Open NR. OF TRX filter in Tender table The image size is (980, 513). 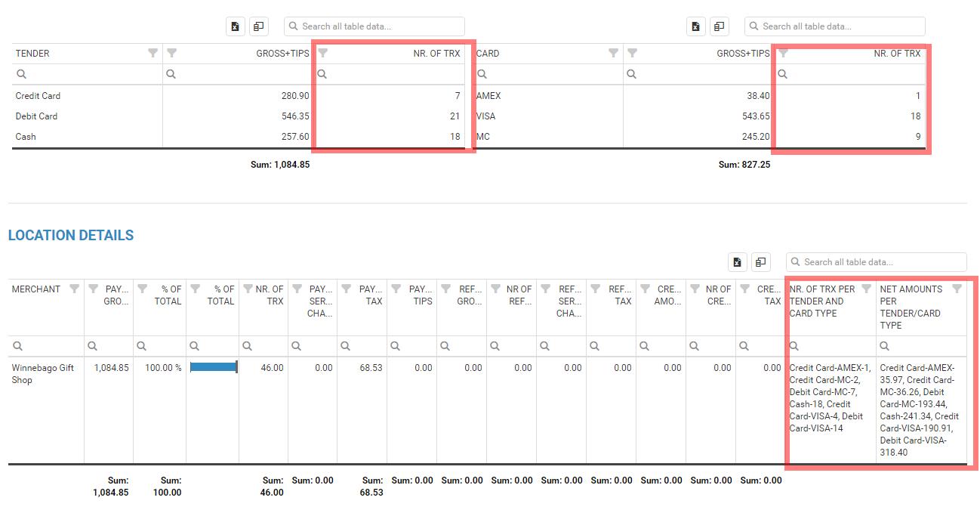323,54
